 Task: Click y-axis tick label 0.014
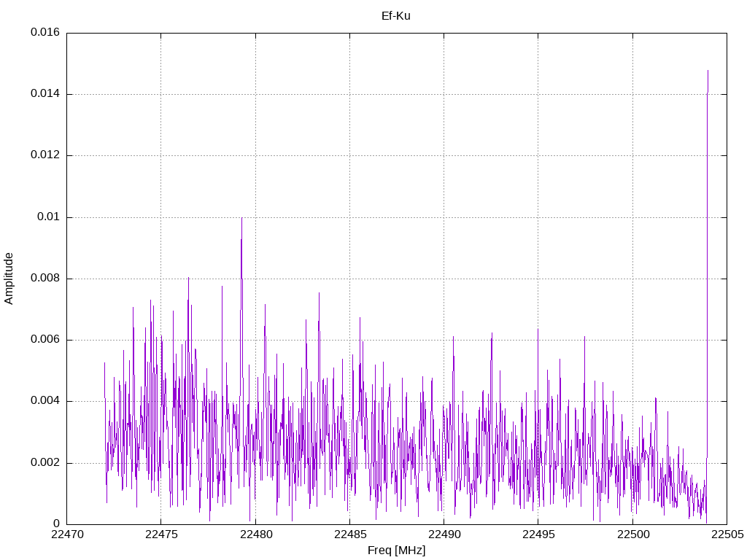45,94
